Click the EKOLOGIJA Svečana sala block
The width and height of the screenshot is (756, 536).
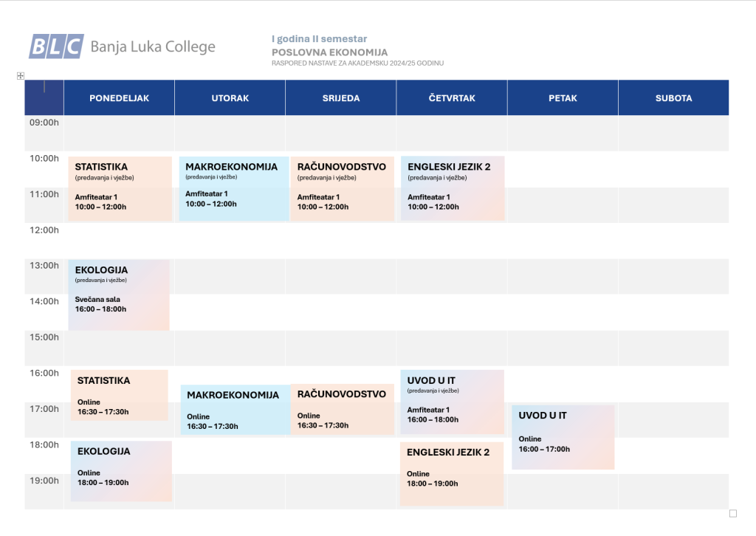[119, 295]
